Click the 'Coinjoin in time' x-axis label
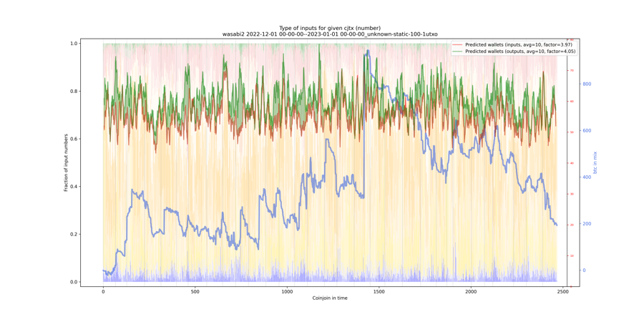 [x=330, y=298]
